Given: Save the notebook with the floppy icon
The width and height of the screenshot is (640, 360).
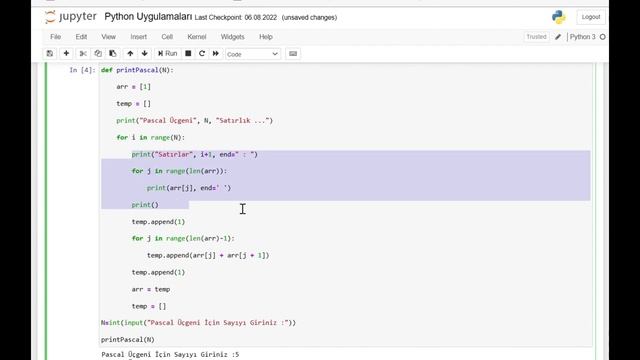Looking at the screenshot, I should (50, 53).
